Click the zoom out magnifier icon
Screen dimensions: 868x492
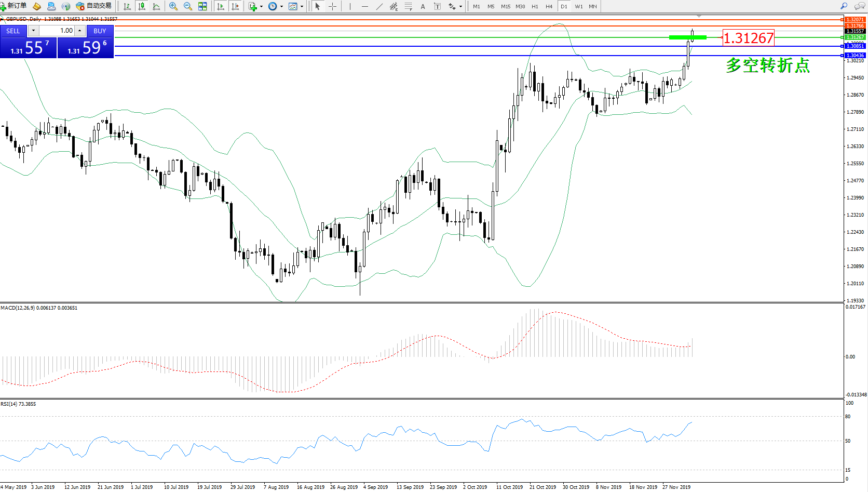point(188,6)
